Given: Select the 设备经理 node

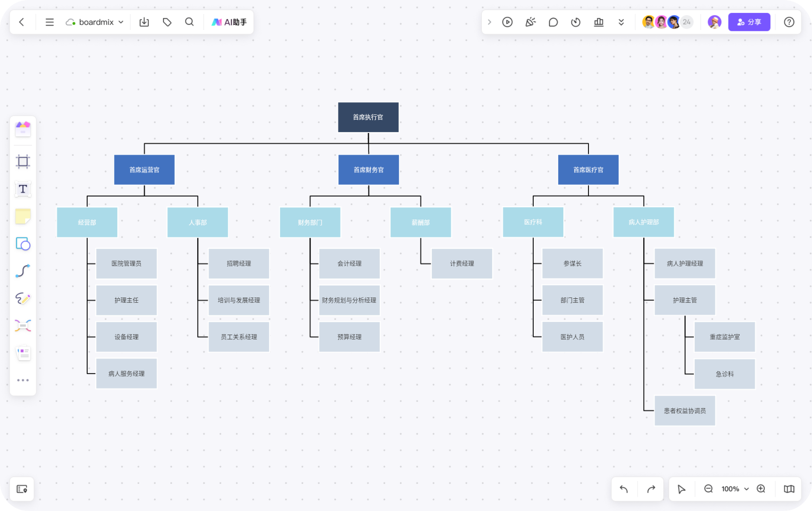Looking at the screenshot, I should [x=126, y=337].
